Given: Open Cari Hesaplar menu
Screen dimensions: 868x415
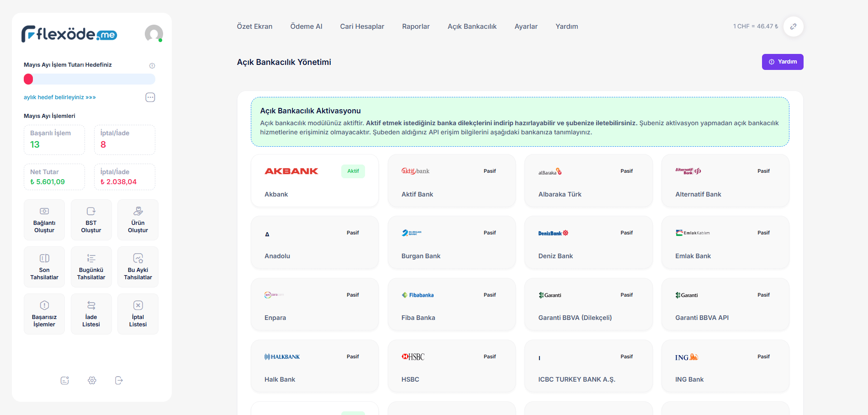Looking at the screenshot, I should (x=362, y=27).
